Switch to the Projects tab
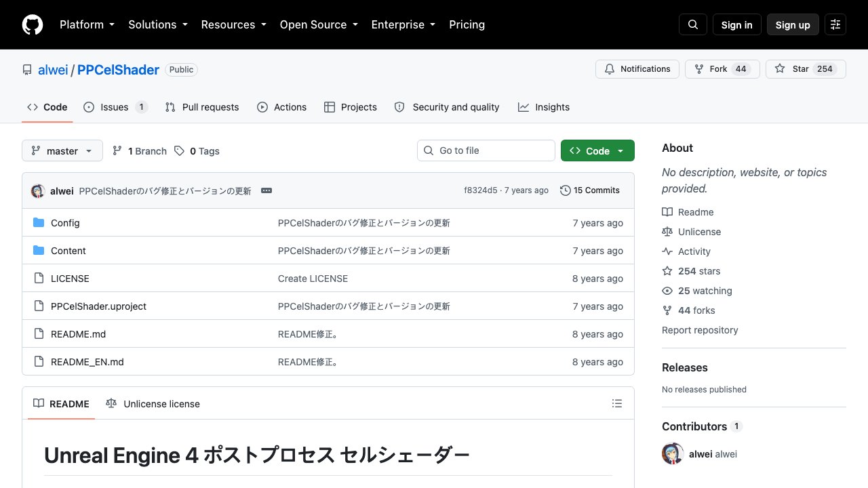This screenshot has height=488, width=868. point(351,107)
